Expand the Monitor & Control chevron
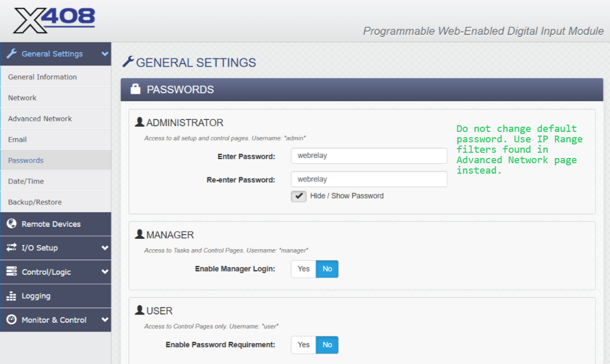Screen dimensions: 610x364 coord(105,320)
